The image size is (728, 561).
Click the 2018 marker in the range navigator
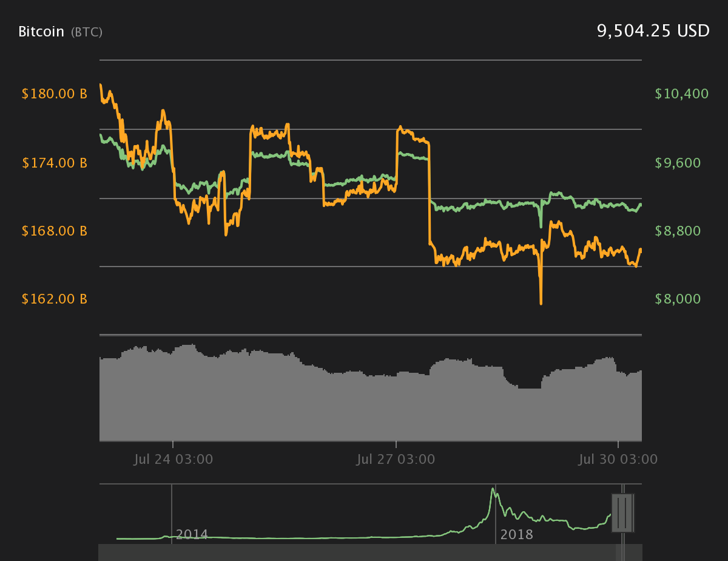(516, 535)
